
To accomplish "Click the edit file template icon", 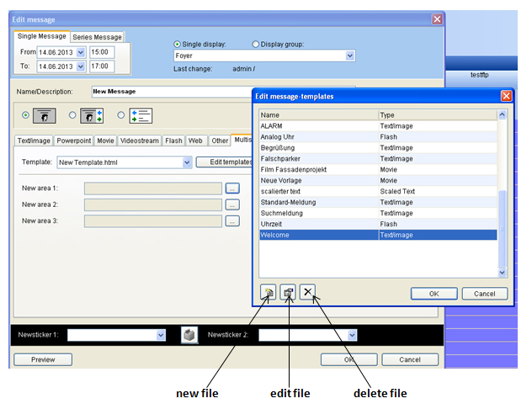I will (x=288, y=292).
